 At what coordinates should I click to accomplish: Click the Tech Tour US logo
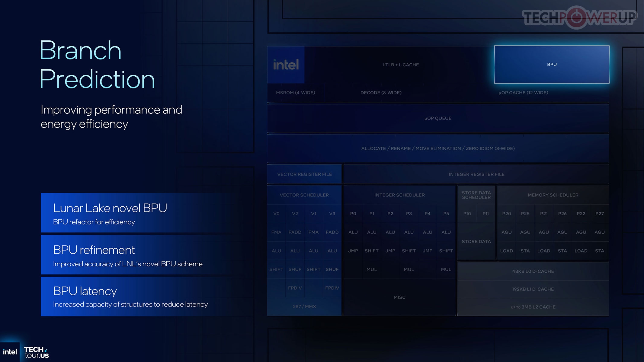click(36, 352)
